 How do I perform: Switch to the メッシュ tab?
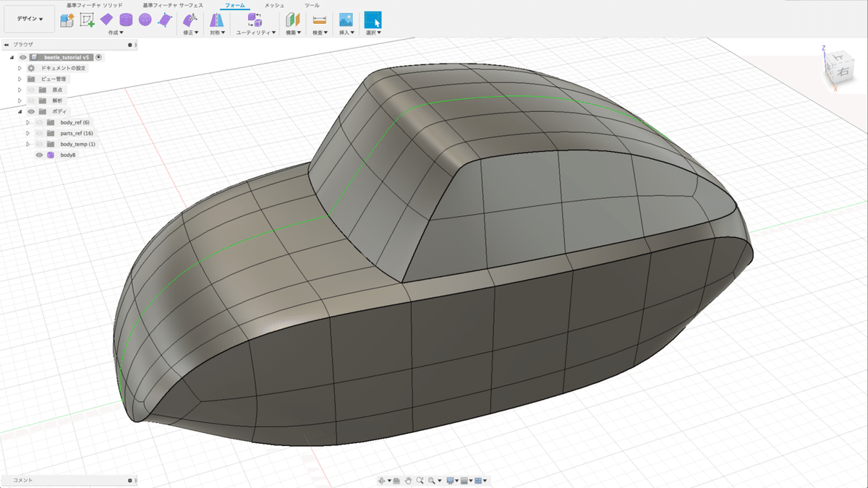[274, 5]
